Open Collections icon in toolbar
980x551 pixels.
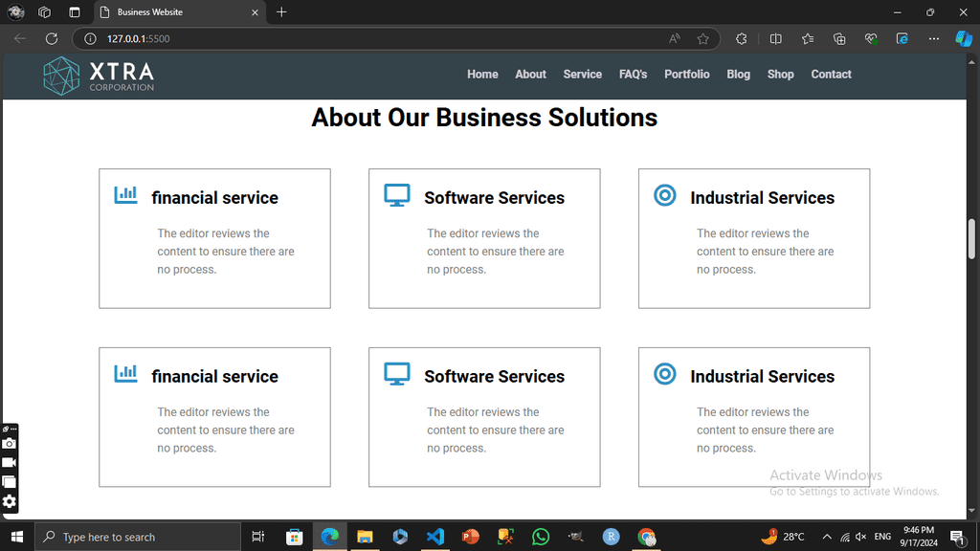click(839, 38)
